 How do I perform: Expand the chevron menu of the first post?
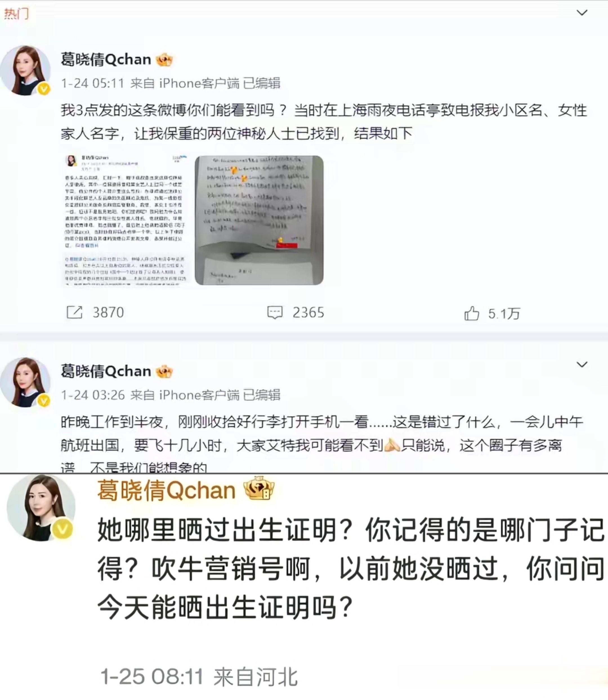(x=582, y=13)
